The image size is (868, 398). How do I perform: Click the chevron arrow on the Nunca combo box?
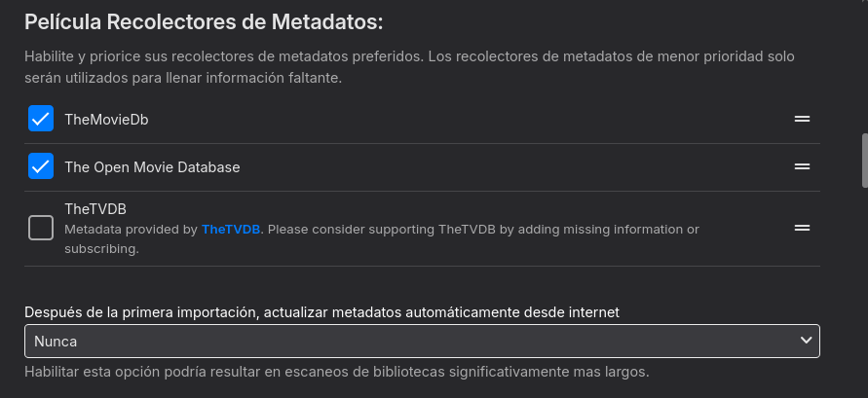click(806, 340)
